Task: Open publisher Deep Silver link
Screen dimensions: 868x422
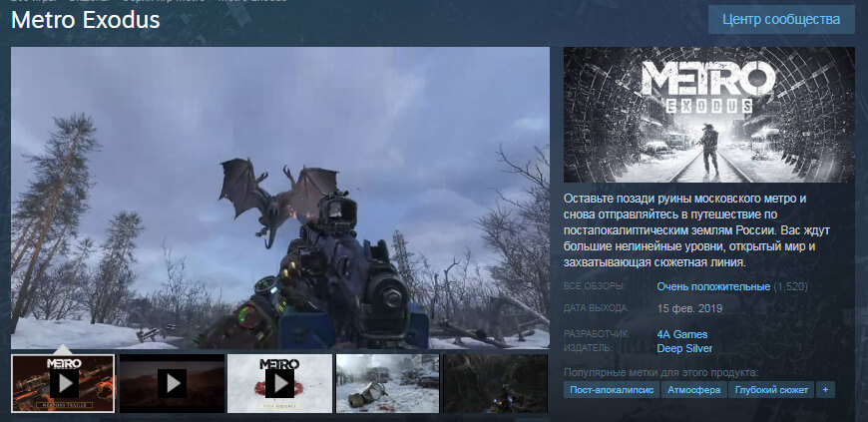Action: click(684, 348)
